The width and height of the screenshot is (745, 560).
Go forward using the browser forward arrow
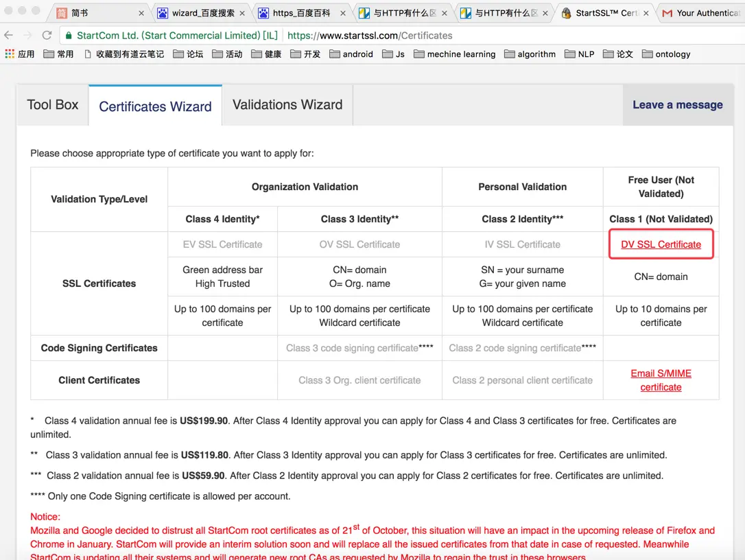pos(27,35)
